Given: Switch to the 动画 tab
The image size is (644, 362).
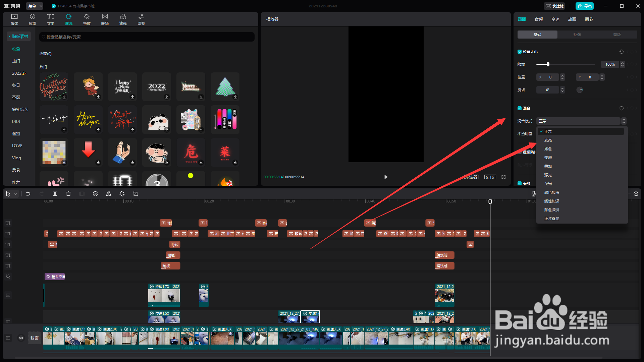Looking at the screenshot, I should (x=572, y=19).
